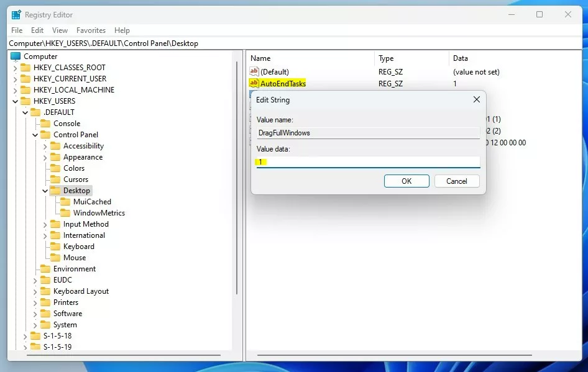The image size is (588, 372).
Task: Click the HKEY_CURRENT_USER folder icon
Action: [25, 79]
